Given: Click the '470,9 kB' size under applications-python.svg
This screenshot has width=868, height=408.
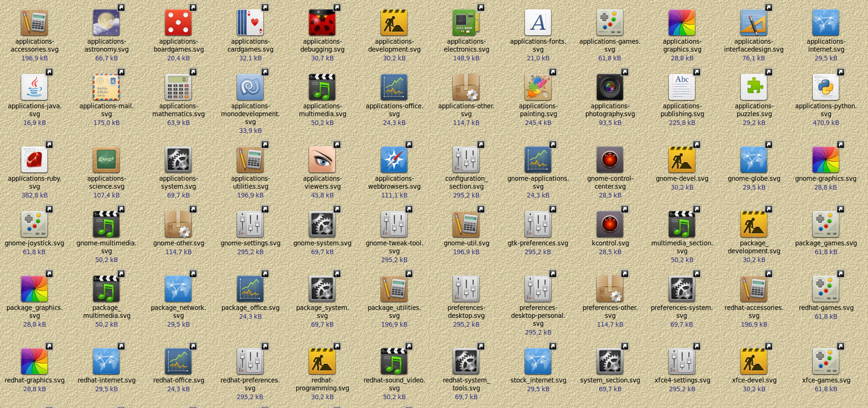Looking at the screenshot, I should (x=826, y=123).
